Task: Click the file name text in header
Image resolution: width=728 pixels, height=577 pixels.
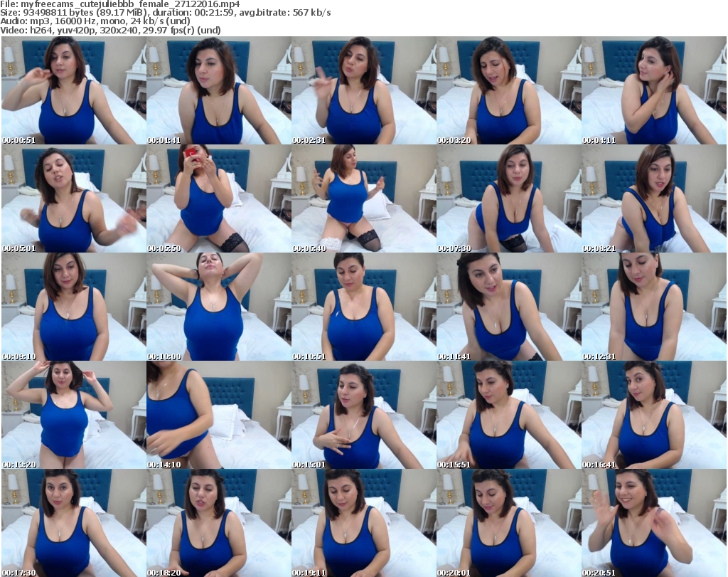Action: (x=121, y=4)
